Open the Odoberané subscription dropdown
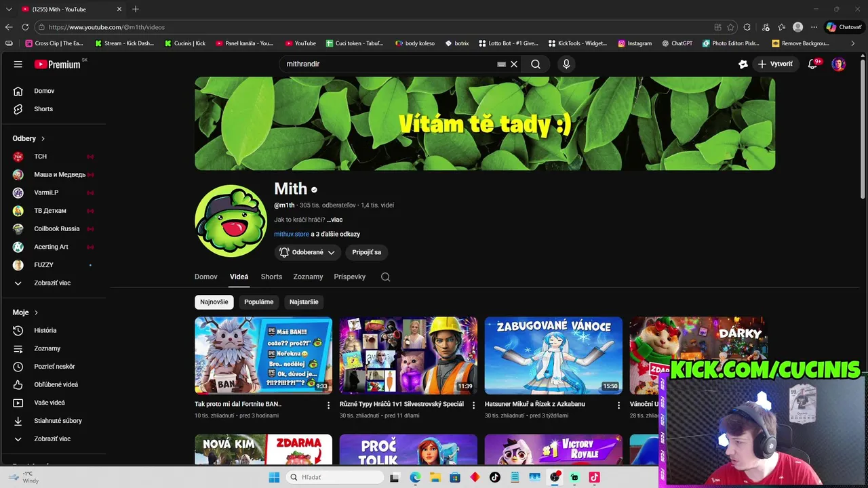 coord(307,252)
